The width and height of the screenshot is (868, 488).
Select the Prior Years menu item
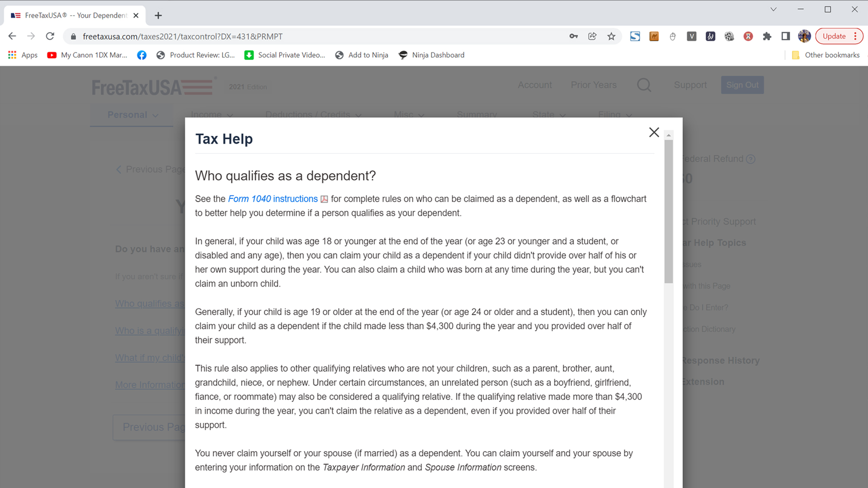coord(594,85)
